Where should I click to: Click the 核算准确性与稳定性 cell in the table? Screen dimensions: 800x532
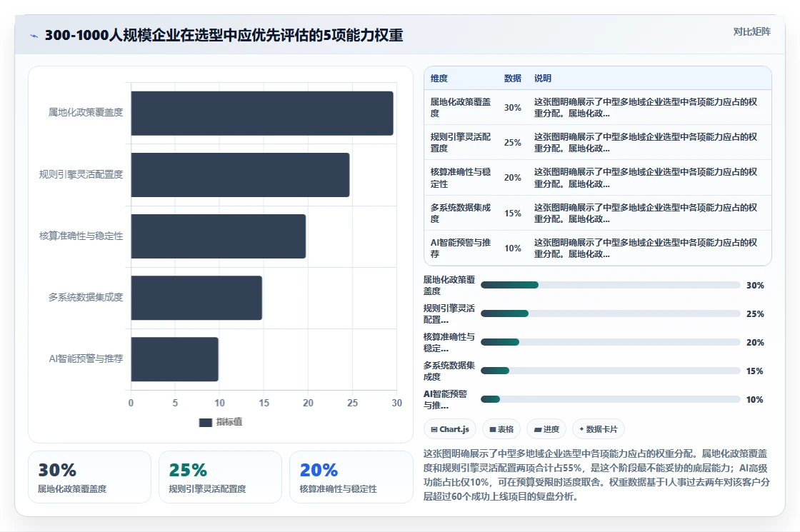click(461, 178)
